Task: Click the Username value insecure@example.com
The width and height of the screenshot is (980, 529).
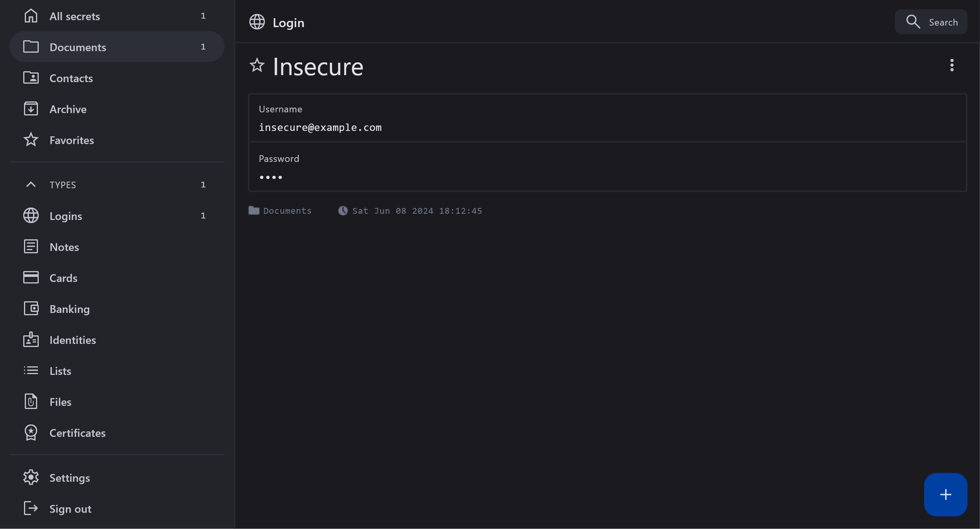Action: pos(320,127)
